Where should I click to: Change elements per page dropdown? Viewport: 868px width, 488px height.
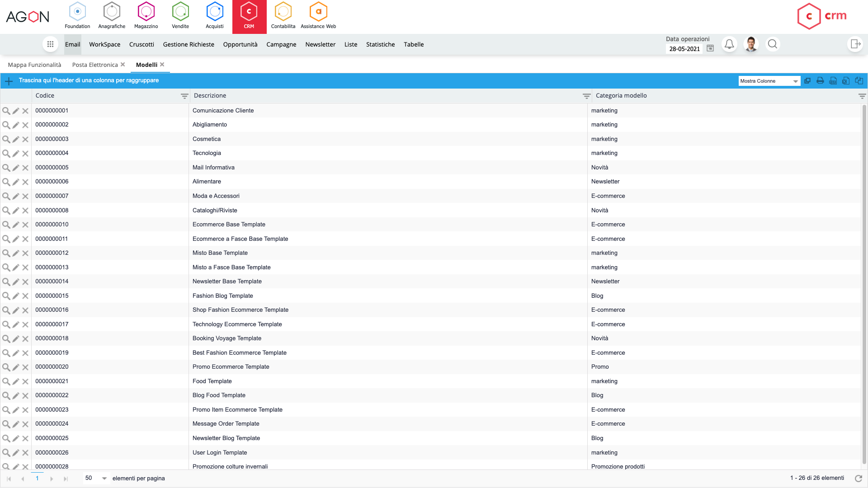coord(96,478)
